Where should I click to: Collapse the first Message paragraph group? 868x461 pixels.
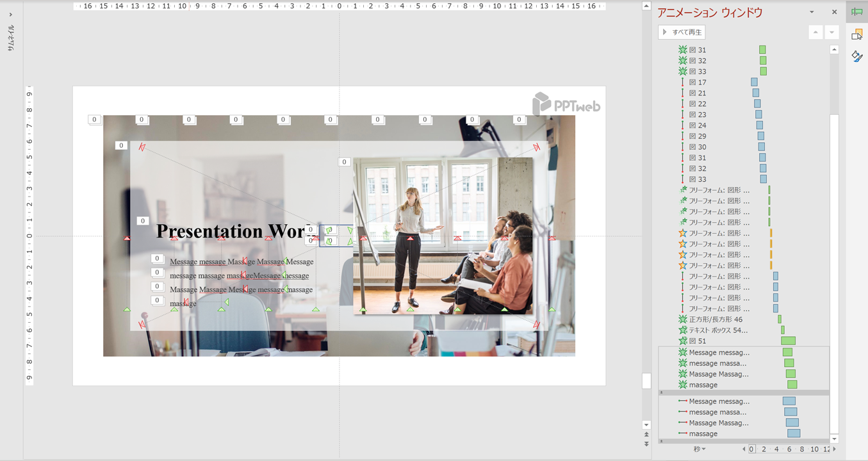pyautogui.click(x=662, y=392)
